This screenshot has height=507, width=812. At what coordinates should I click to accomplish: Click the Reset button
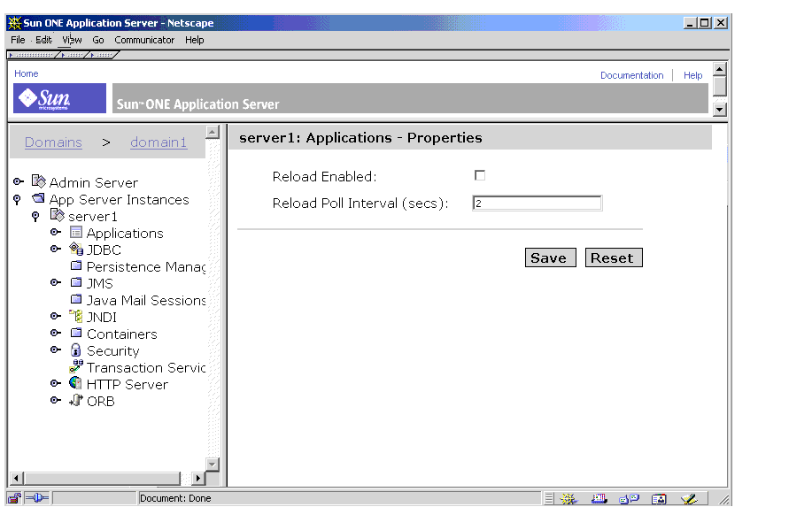point(614,257)
